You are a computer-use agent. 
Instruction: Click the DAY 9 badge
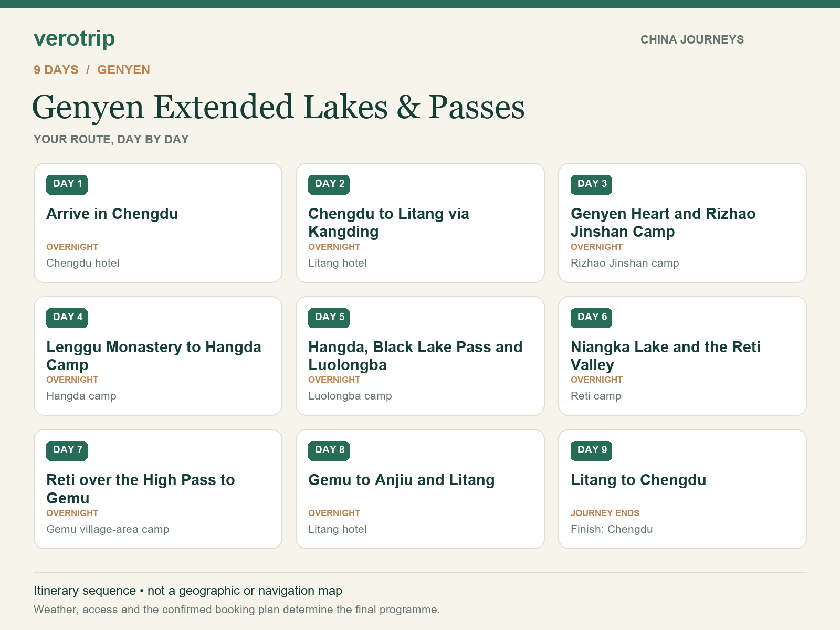point(592,450)
